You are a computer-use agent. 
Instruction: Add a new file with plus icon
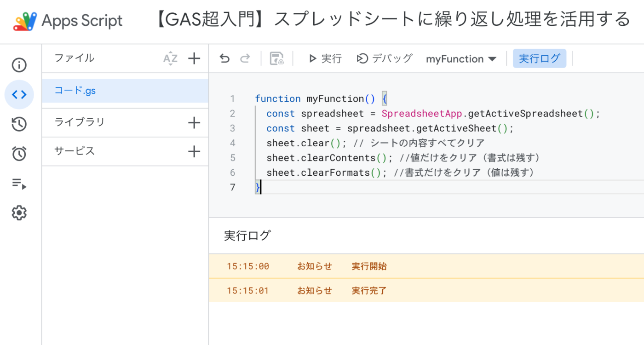[195, 58]
